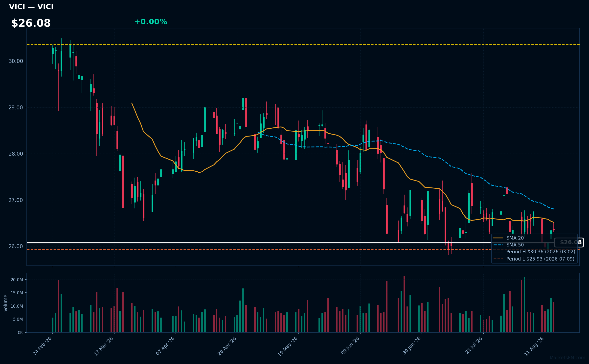This screenshot has width=589, height=364.
Task: Click the Period H $30.36 legend entry
Action: tap(534, 252)
